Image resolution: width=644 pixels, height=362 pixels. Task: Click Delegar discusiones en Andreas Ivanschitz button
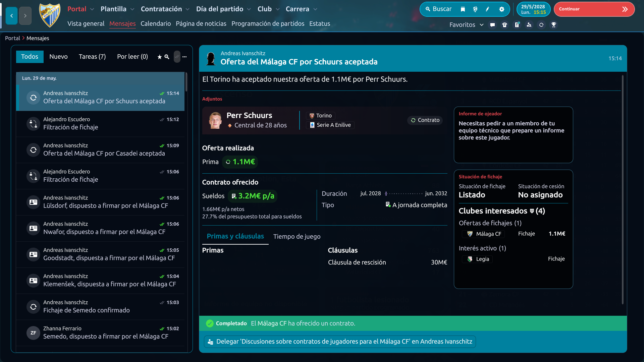[340, 342]
